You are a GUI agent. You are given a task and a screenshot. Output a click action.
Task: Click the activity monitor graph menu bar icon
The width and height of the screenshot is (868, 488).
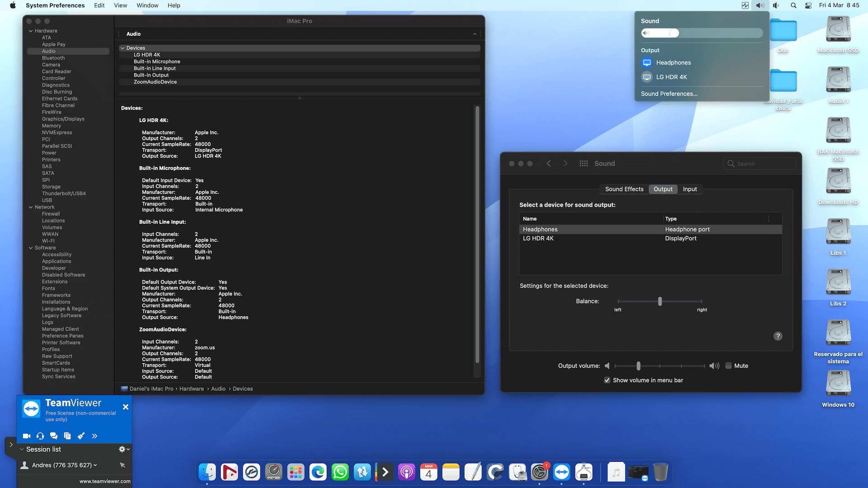745,5
